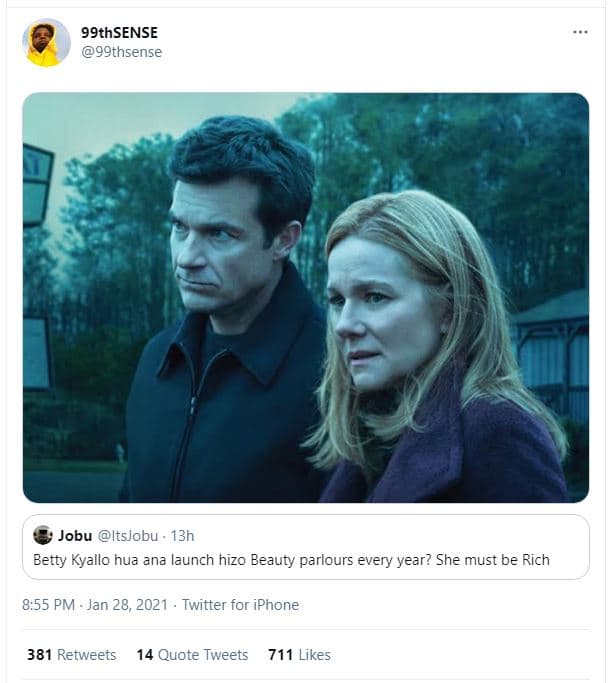Show who gave the 711 Likes

[x=299, y=655]
